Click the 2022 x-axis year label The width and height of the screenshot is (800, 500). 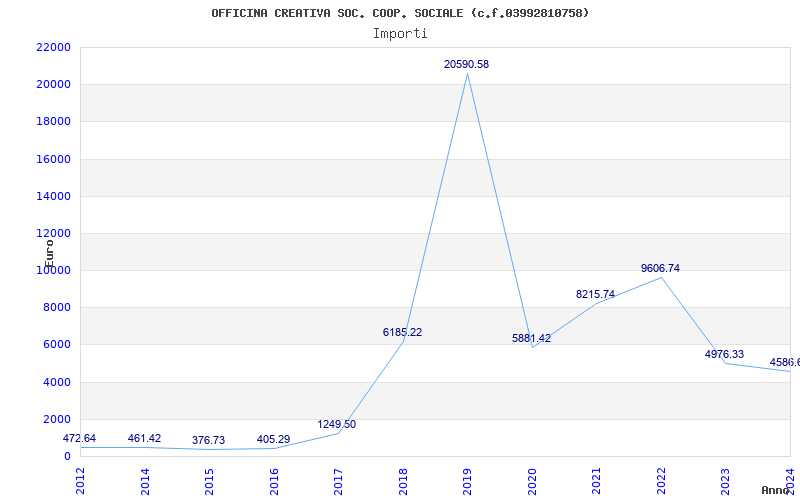pyautogui.click(x=661, y=481)
